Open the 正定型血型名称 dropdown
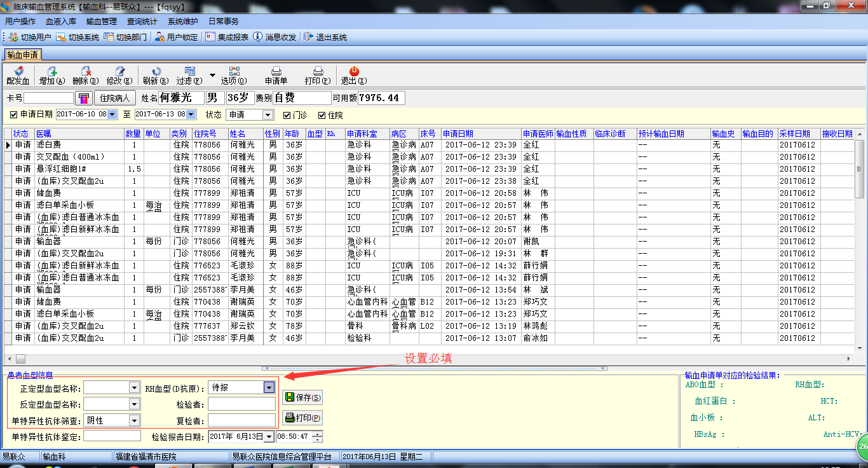 tap(133, 387)
